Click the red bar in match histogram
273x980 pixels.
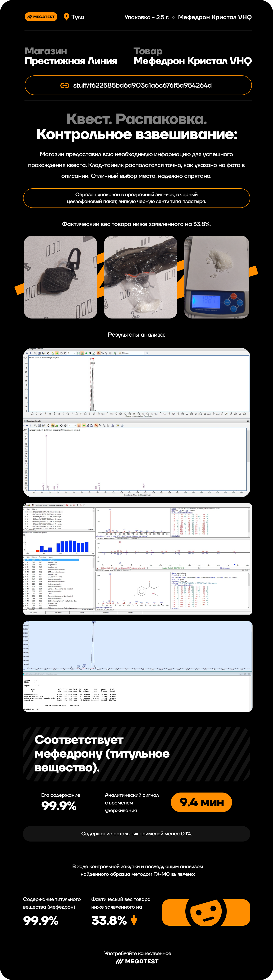coord(38,550)
